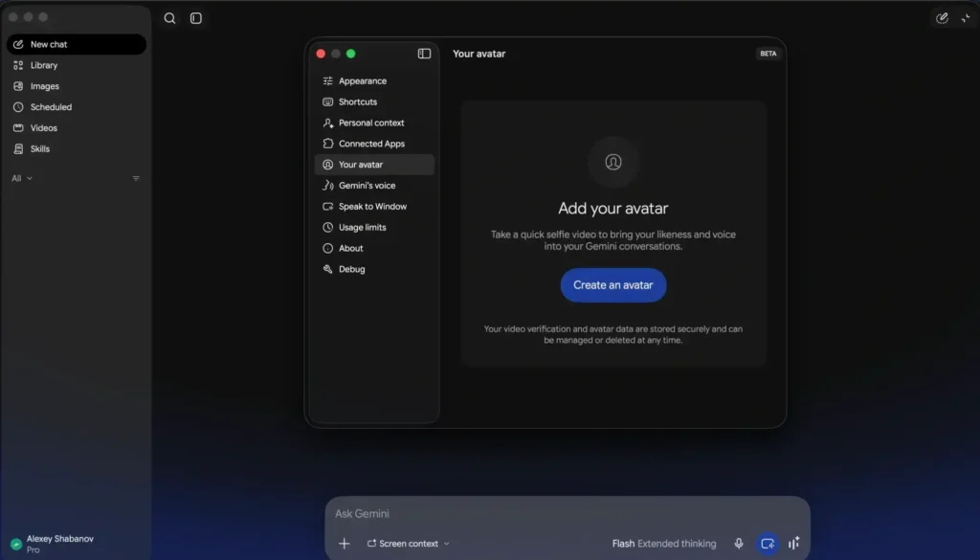Open Connected Apps settings
Screen dimensions: 980x560
[374, 144]
